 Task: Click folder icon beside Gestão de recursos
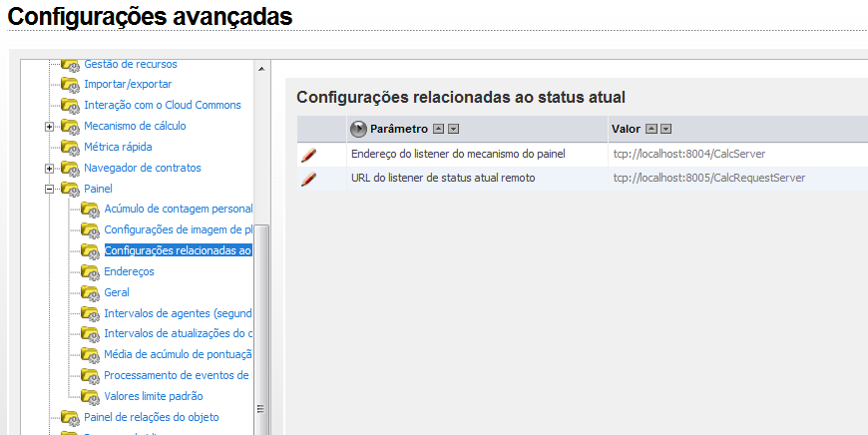70,65
